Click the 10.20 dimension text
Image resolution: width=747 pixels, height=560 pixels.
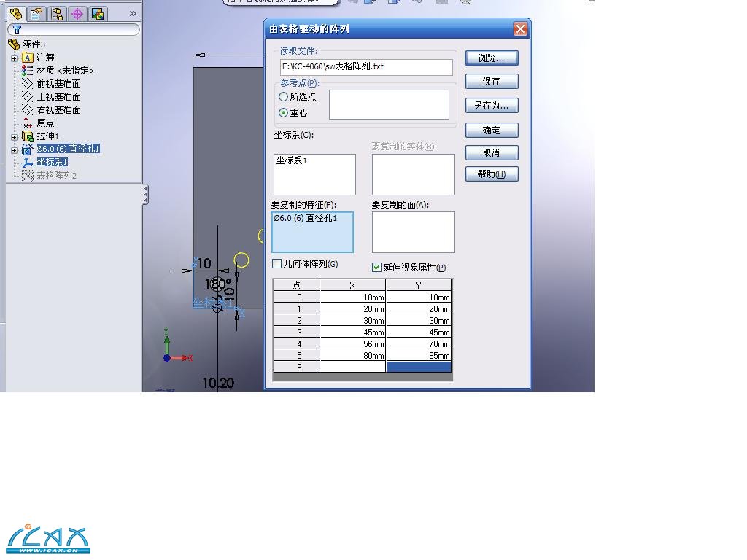(x=218, y=383)
